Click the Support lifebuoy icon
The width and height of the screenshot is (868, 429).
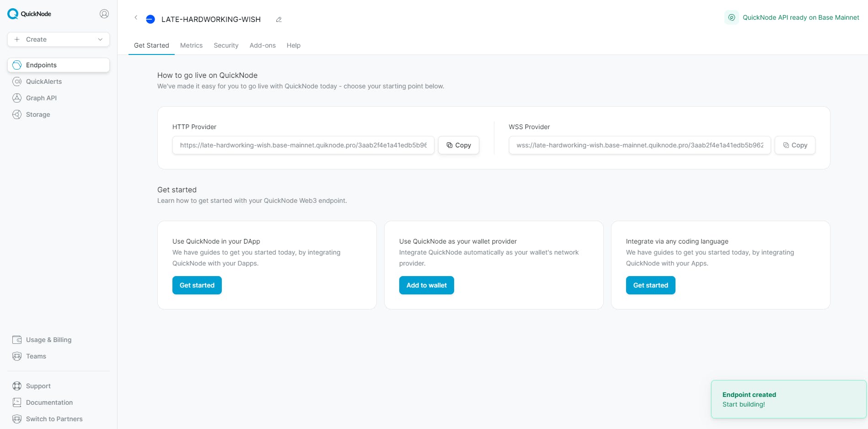click(17, 386)
